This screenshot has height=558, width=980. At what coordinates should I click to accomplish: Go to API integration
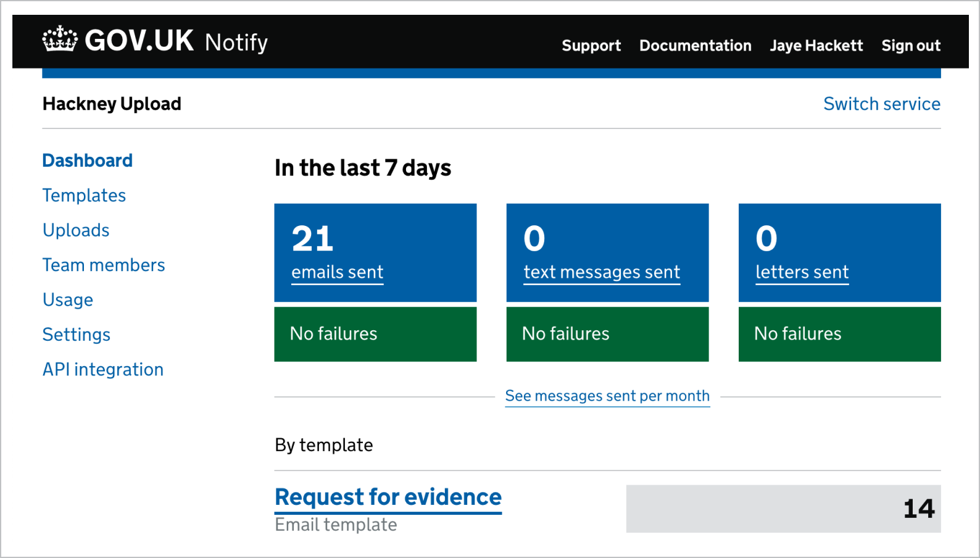pyautogui.click(x=103, y=370)
